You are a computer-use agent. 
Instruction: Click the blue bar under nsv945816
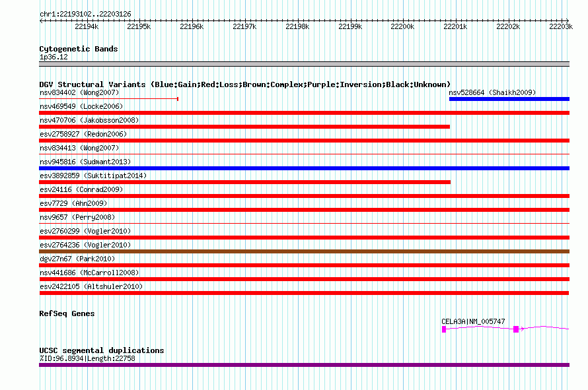[x=304, y=168]
